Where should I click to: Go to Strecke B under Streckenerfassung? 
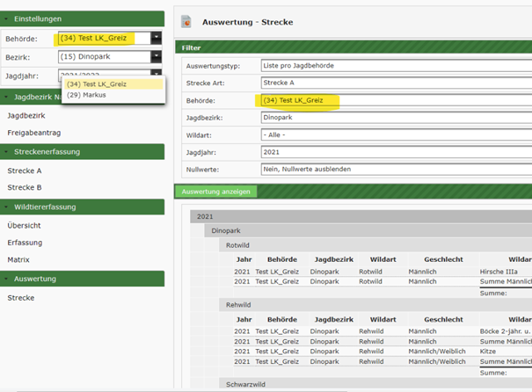[25, 187]
